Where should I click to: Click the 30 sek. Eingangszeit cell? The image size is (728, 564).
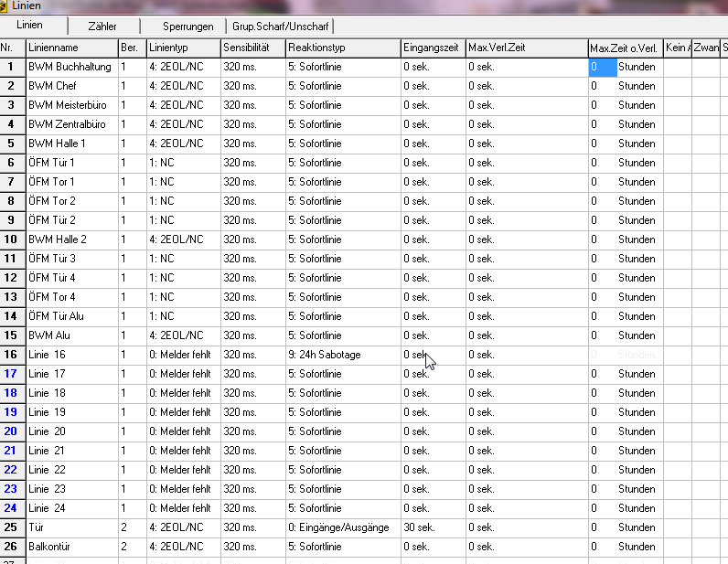pos(433,527)
